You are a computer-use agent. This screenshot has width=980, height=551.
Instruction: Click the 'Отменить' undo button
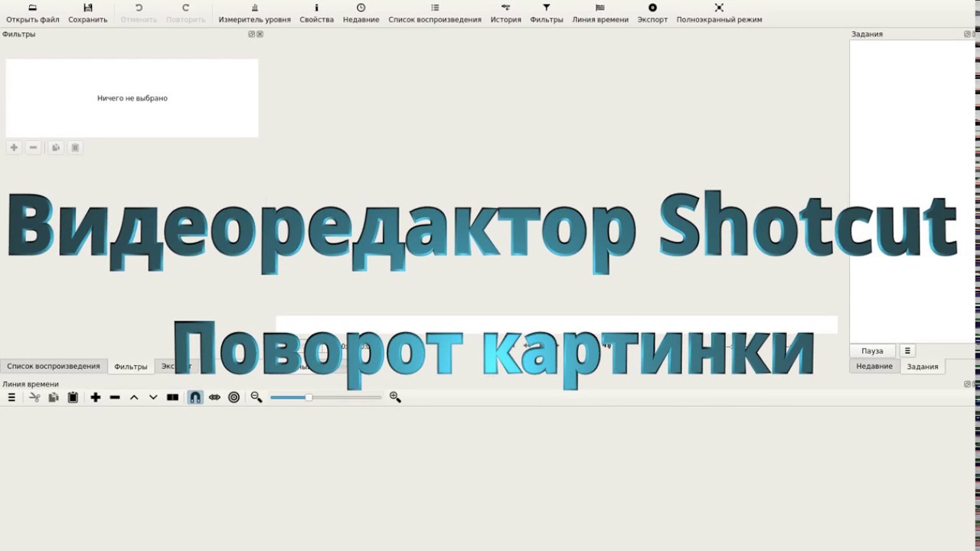[x=139, y=13]
